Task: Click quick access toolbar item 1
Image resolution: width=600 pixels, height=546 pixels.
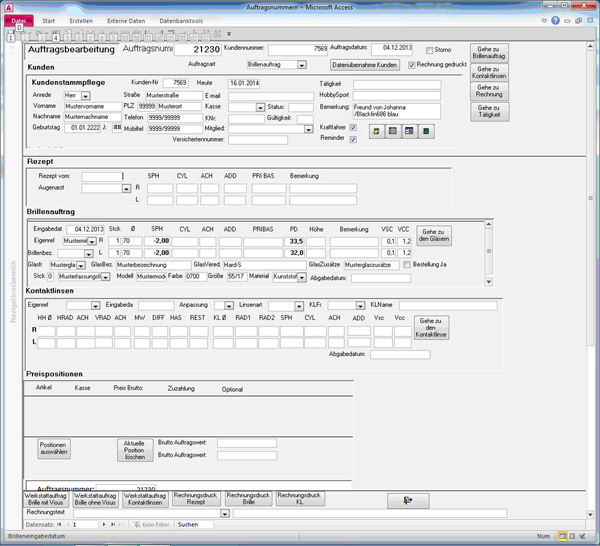Action: point(11,37)
